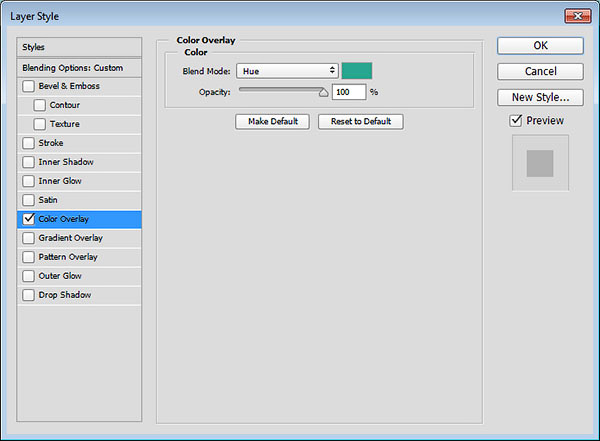This screenshot has width=600, height=441.
Task: Turn on the Inner Shadow checkbox
Action: pyautogui.click(x=28, y=162)
